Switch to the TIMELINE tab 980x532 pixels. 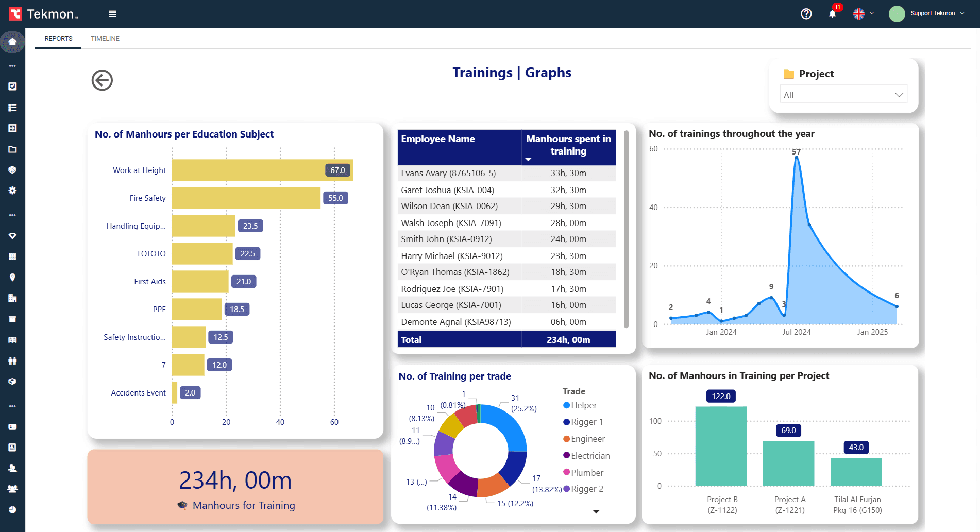[105, 38]
